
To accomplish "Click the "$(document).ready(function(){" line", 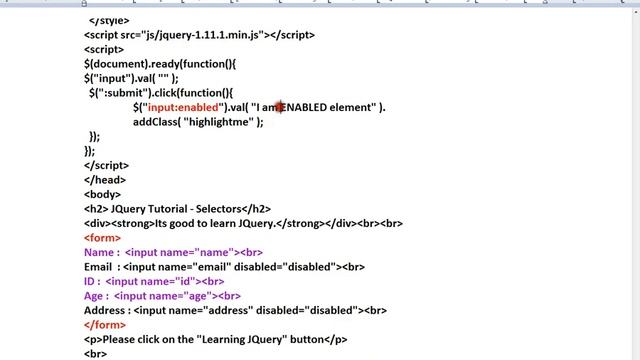I will (x=160, y=64).
